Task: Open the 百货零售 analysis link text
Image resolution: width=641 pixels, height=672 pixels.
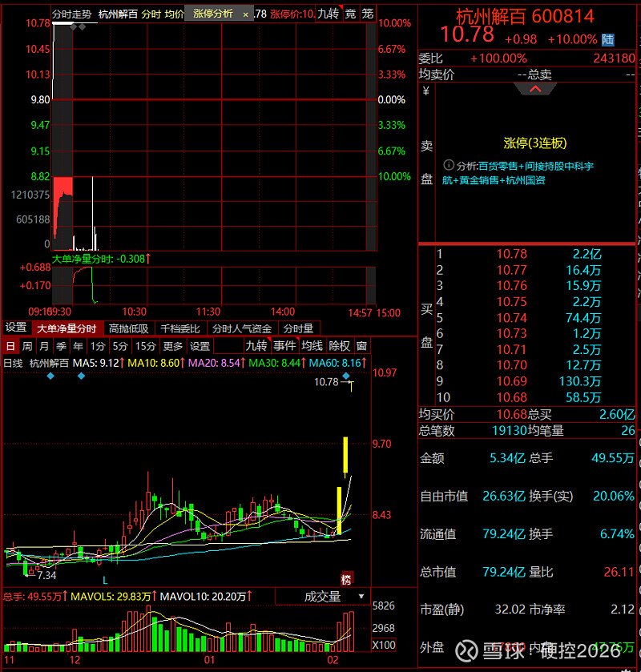Action: point(498,167)
